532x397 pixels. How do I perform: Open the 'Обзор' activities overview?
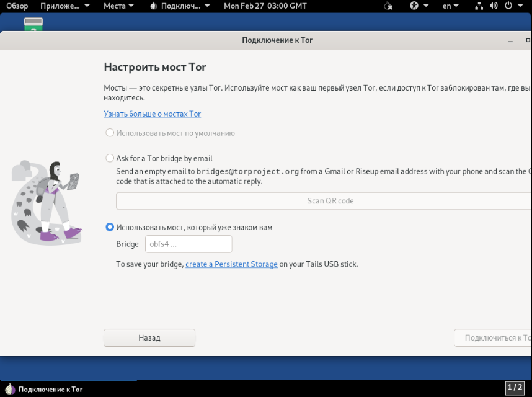pyautogui.click(x=17, y=6)
